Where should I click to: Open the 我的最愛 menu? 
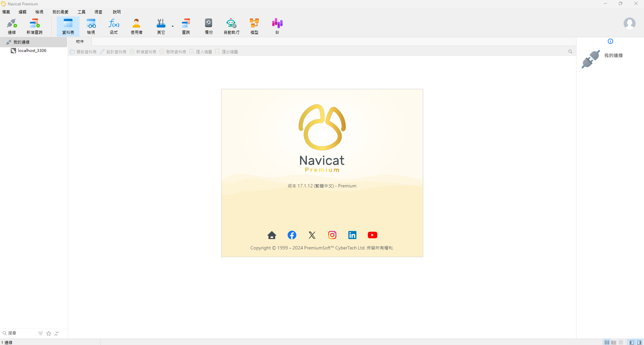60,12
